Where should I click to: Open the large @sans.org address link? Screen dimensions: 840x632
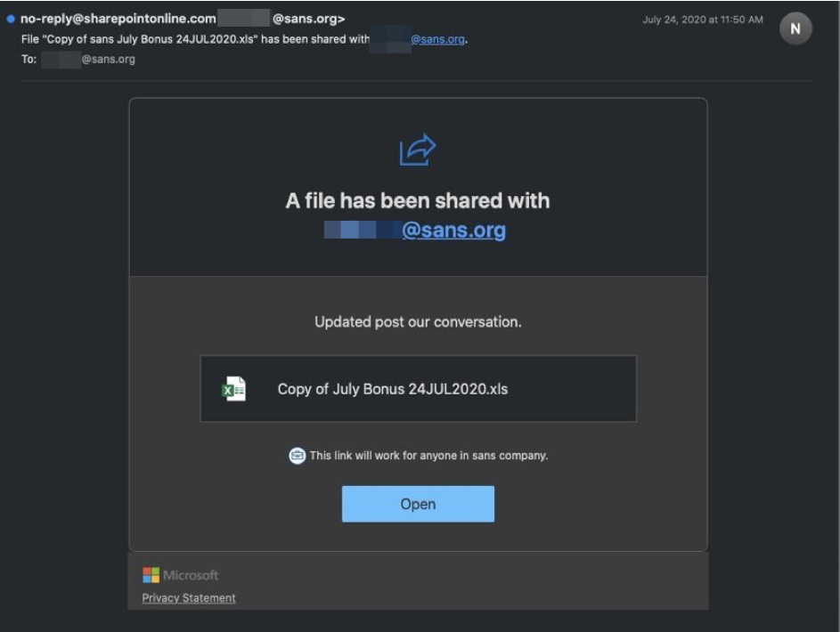pyautogui.click(x=453, y=230)
